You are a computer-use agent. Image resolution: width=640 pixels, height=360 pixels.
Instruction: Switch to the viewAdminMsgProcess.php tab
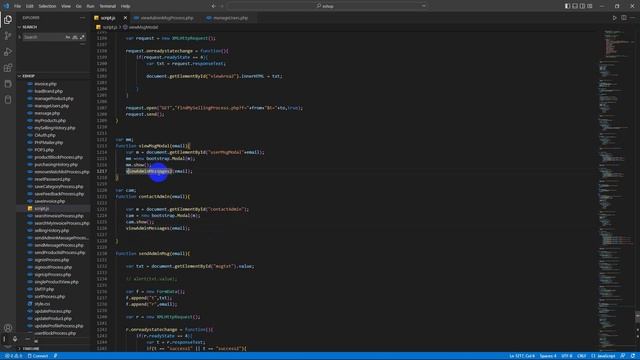coord(167,18)
